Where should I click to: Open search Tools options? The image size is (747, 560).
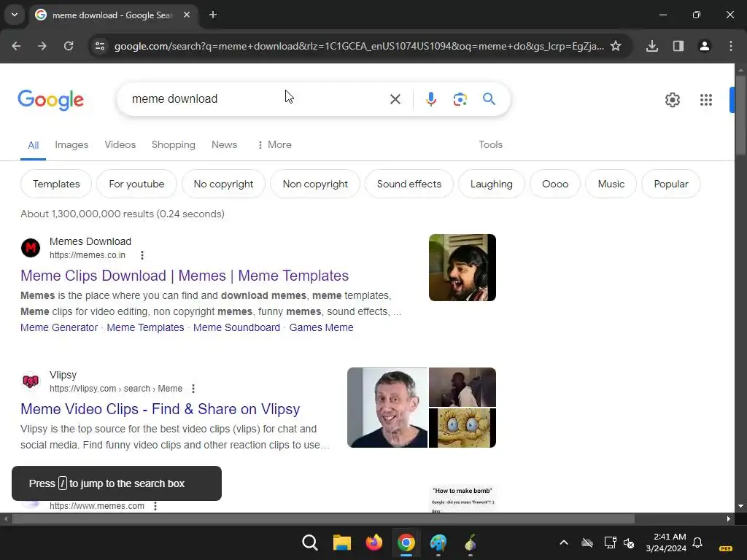(x=491, y=145)
